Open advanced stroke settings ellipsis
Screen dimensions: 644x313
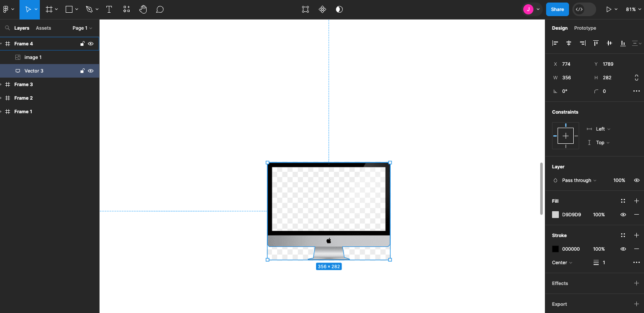click(636, 263)
